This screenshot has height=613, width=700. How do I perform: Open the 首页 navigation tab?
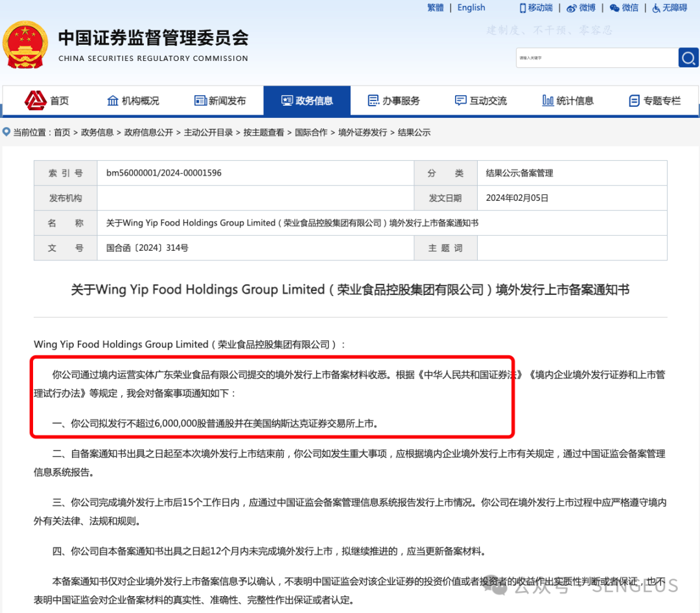[x=47, y=100]
